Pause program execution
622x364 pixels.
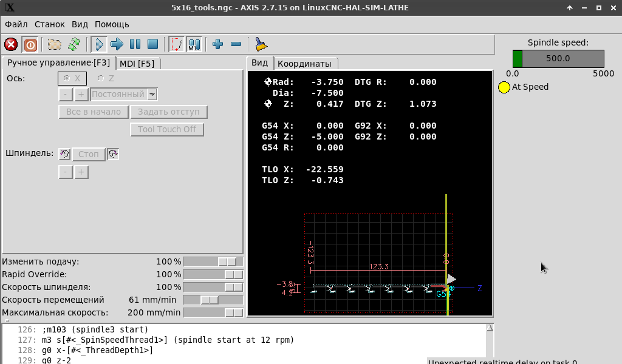(x=135, y=44)
